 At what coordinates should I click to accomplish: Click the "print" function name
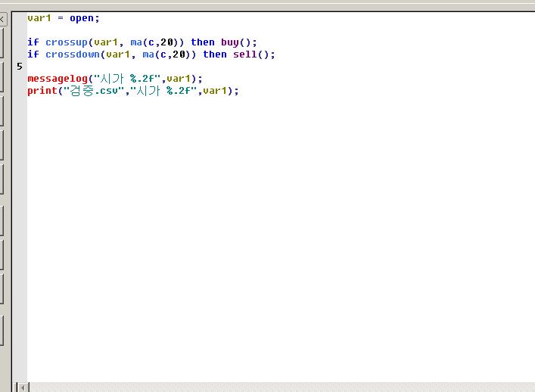(42, 91)
